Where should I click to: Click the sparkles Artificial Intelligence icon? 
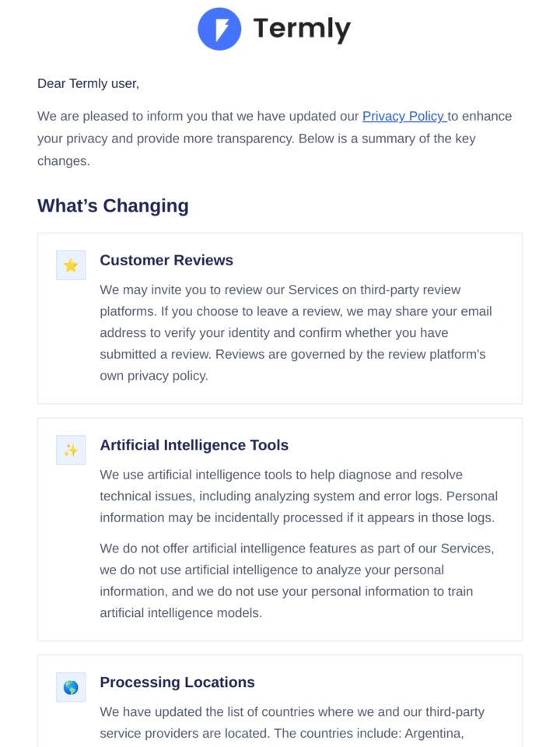coord(71,450)
